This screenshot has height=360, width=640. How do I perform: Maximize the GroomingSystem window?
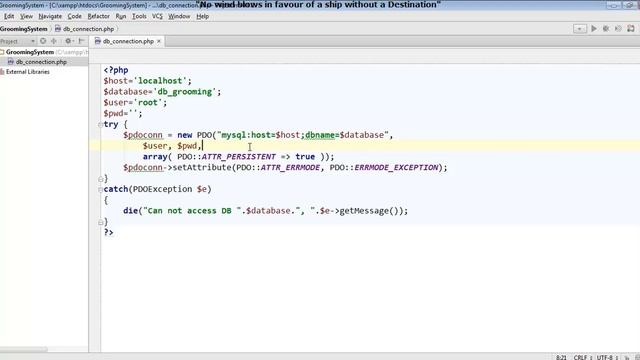(x=629, y=5)
